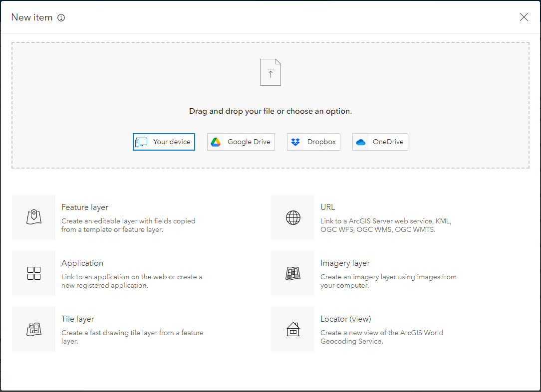Select the Locator (view) title
This screenshot has width=541, height=392.
345,319
